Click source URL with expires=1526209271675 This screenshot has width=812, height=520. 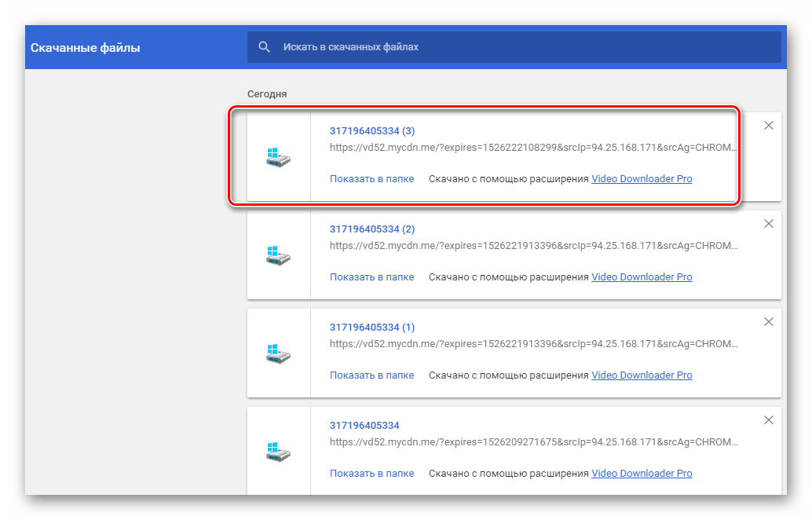click(x=533, y=441)
